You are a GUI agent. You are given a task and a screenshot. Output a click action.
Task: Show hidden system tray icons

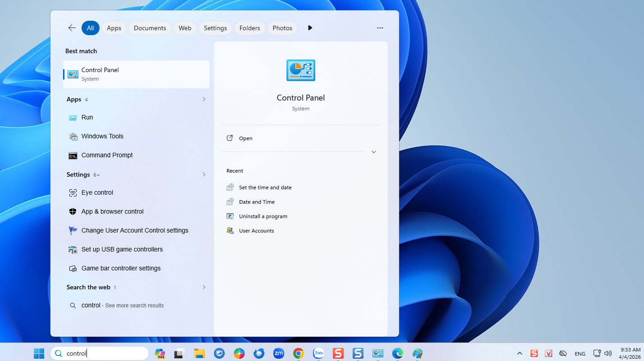pos(519,353)
